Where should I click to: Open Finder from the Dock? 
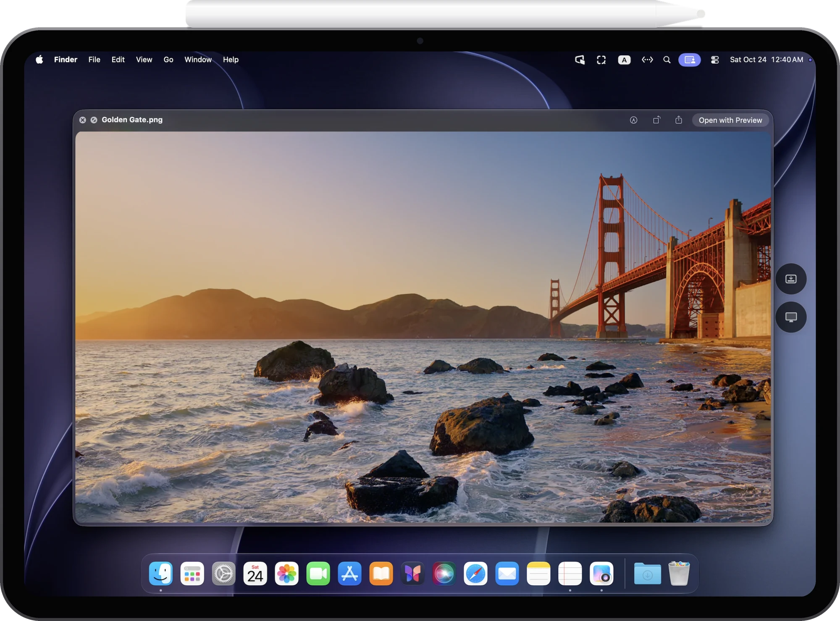(x=161, y=573)
